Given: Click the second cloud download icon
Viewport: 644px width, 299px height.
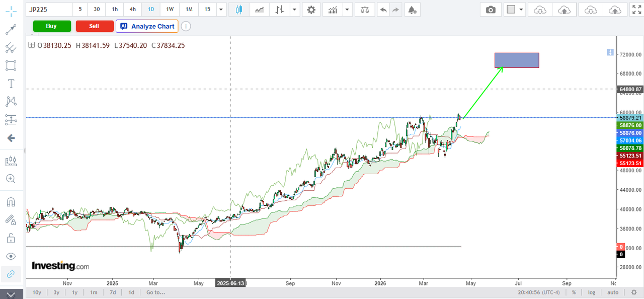Looking at the screenshot, I should click(x=591, y=10).
